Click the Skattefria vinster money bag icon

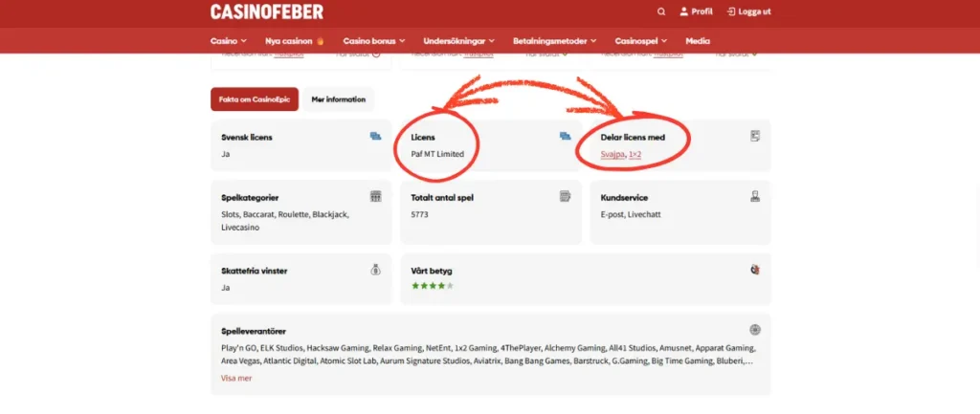coord(375,270)
